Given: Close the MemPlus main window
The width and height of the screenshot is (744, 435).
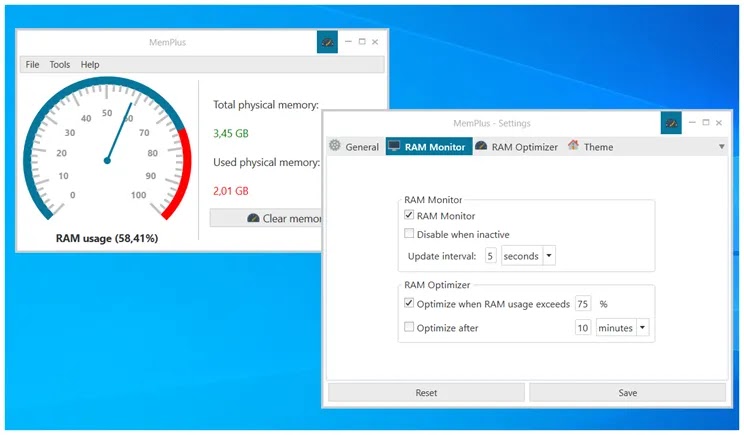Looking at the screenshot, I should click(375, 42).
